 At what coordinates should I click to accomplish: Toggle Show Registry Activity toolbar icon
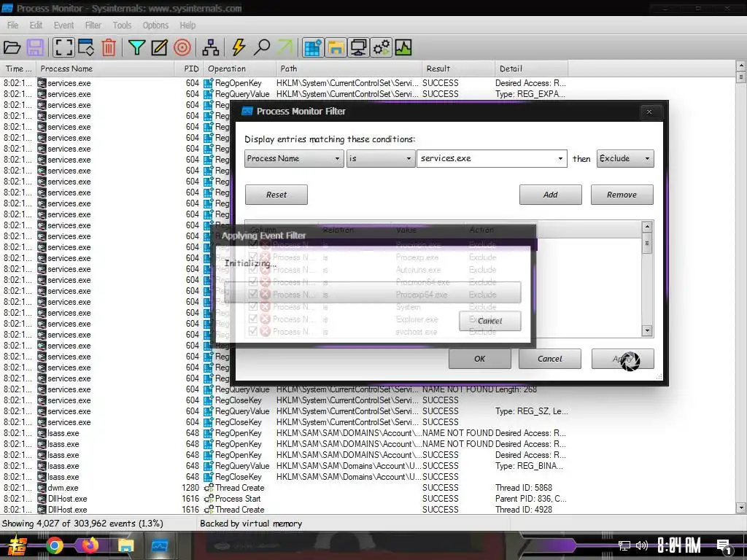(313, 47)
